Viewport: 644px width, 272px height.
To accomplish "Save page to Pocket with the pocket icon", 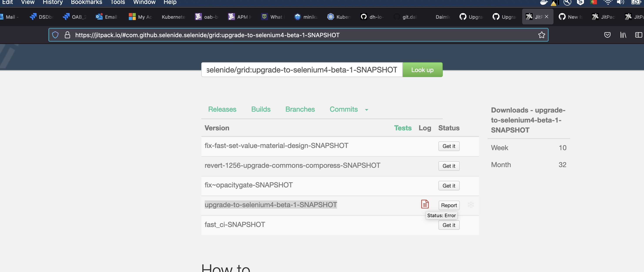I will [607, 35].
